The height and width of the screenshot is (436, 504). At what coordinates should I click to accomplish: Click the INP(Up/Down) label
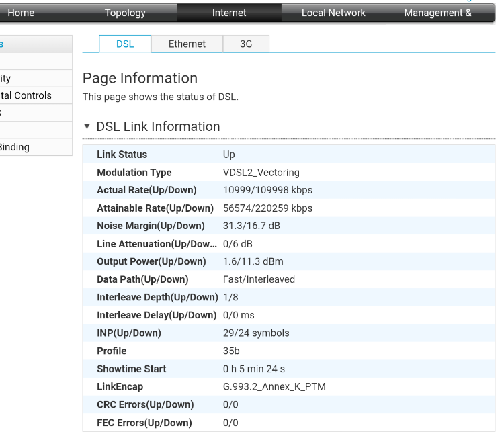(x=129, y=333)
